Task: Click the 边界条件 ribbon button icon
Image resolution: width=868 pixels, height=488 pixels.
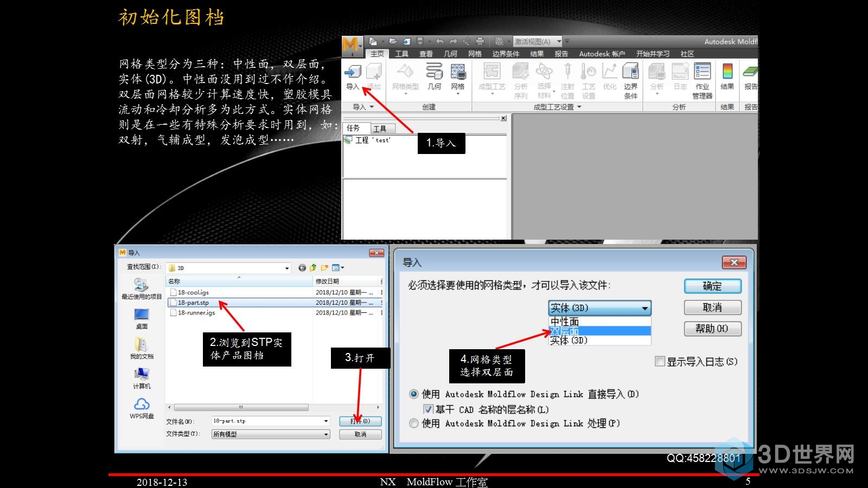Action: coord(630,72)
